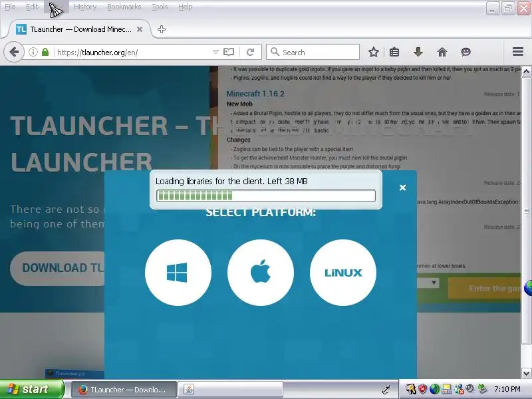
Task: Click the network computers tray icon
Action: pos(459,389)
